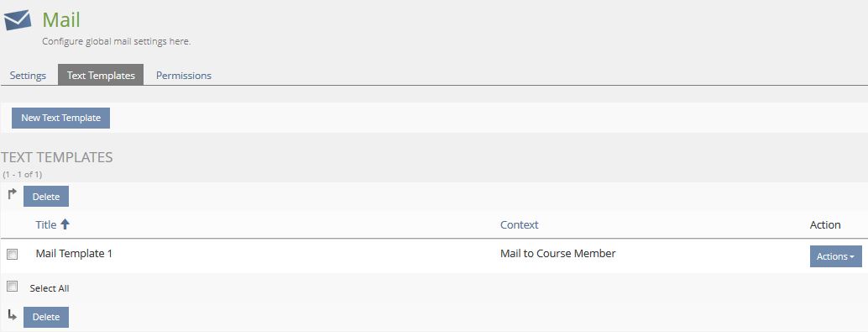868x332 pixels.
Task: Toggle the Select All checkbox
Action: coord(13,287)
